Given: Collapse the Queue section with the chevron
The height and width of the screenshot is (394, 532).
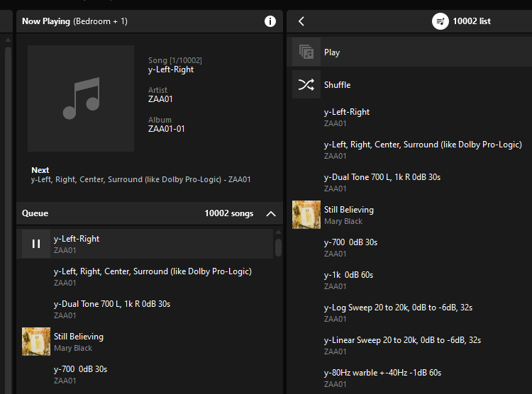Looking at the screenshot, I should [271, 213].
